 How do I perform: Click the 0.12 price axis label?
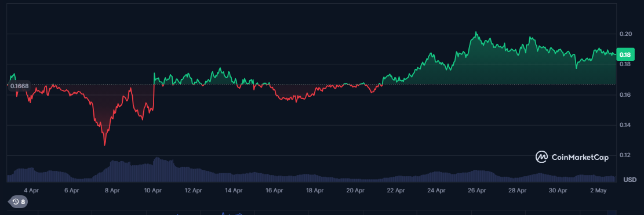625,155
